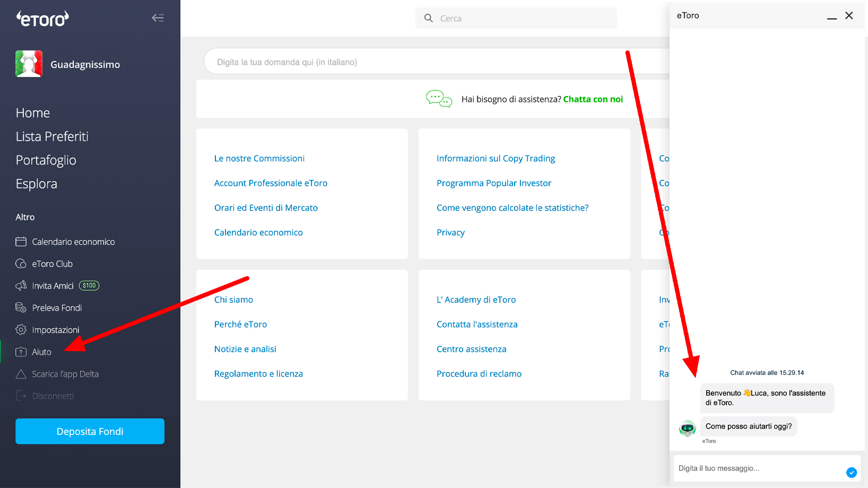868x488 pixels.
Task: Select Esplora in the sidebar
Action: [x=37, y=184]
